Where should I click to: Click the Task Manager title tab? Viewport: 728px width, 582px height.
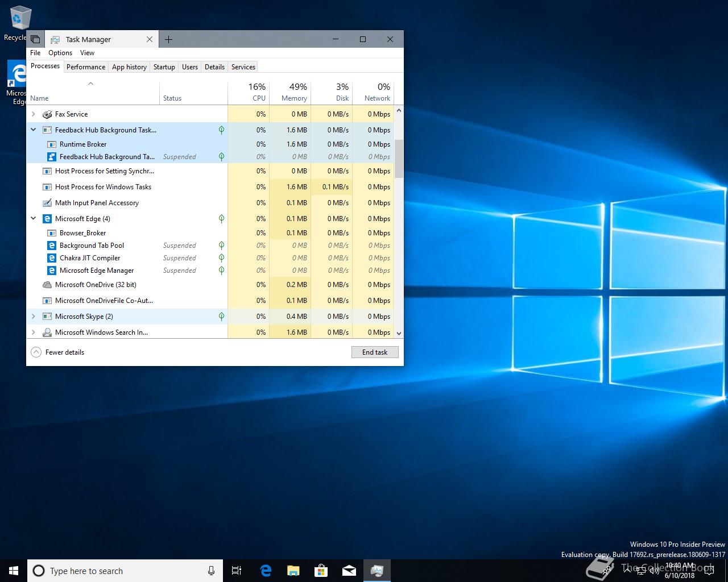pos(101,39)
